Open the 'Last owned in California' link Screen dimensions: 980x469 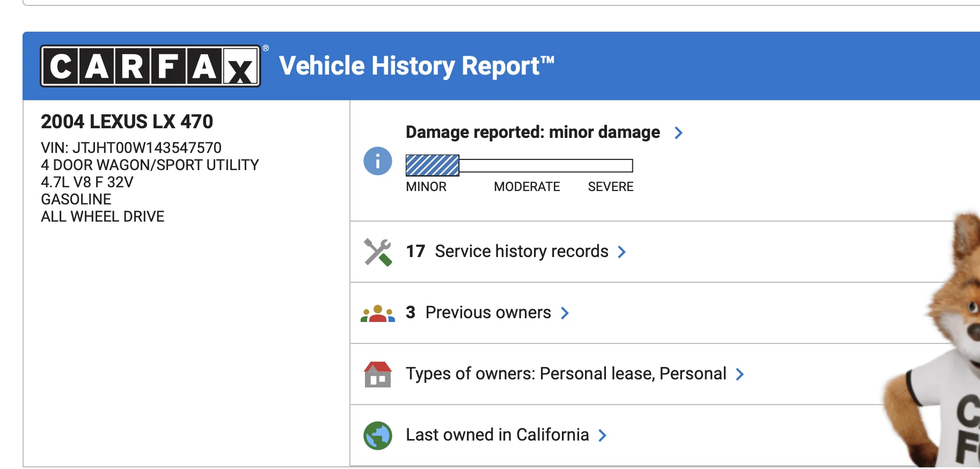497,435
